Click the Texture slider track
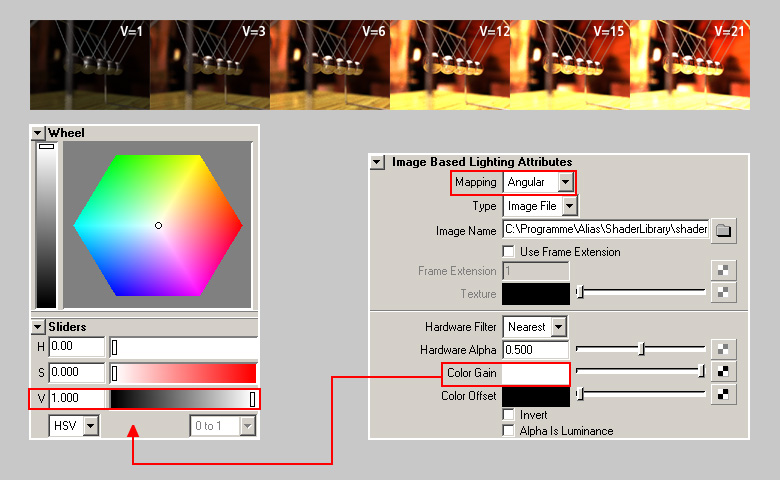Image resolution: width=780 pixels, height=480 pixels. click(641, 291)
